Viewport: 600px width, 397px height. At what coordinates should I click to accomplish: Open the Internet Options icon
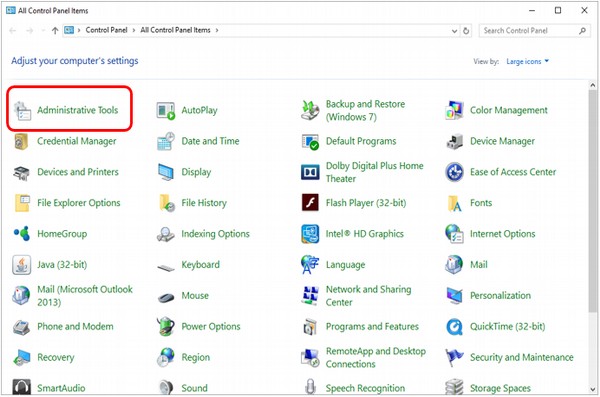tap(455, 234)
